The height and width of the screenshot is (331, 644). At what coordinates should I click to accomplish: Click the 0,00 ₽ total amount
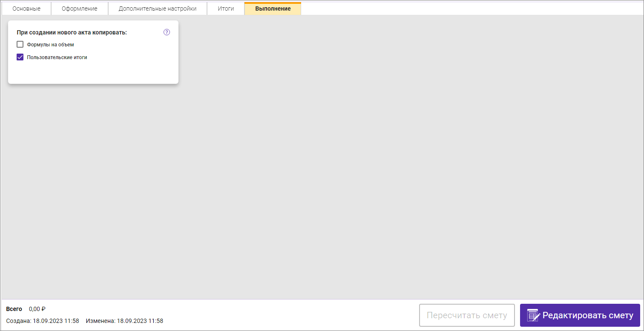[x=37, y=309]
